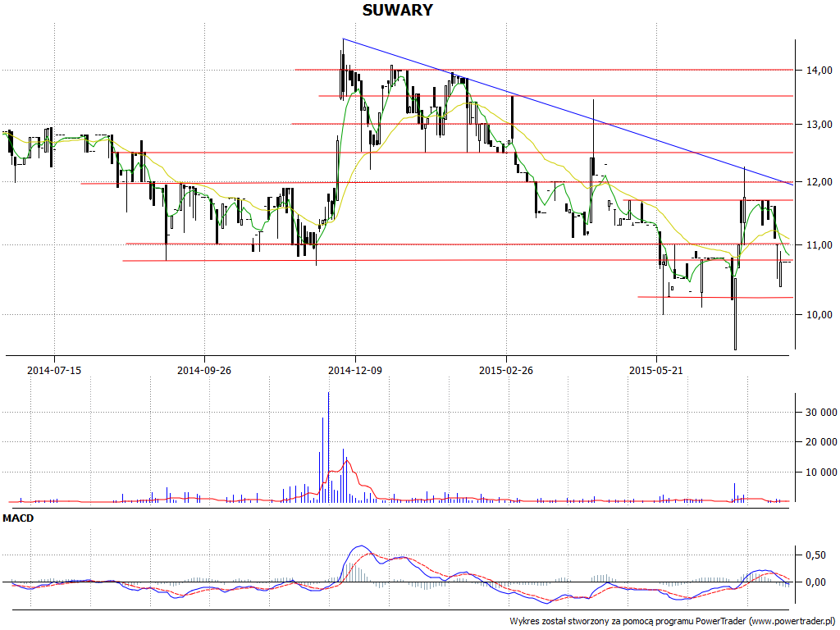Click the 20 000 volume axis label
Viewport: 840px width, 630px height.
(x=821, y=442)
